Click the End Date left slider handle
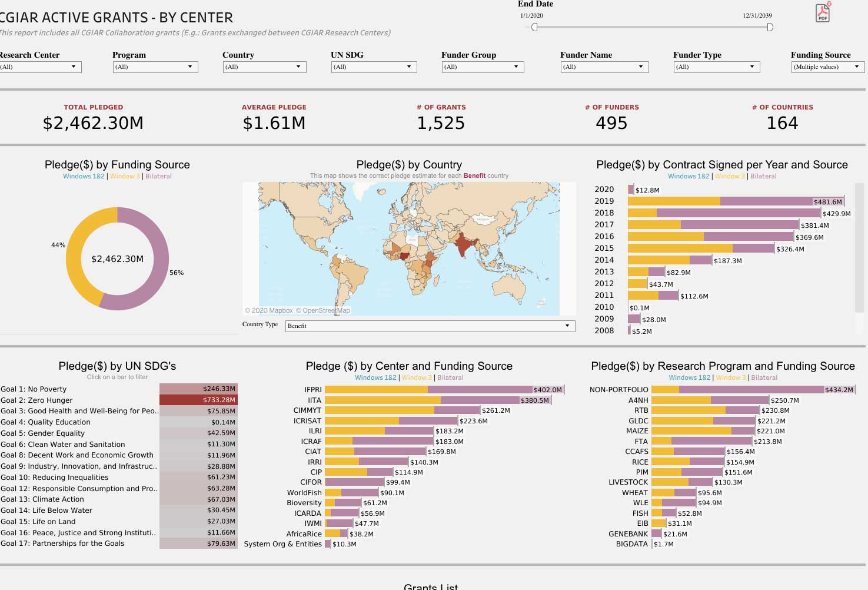 pos(534,26)
